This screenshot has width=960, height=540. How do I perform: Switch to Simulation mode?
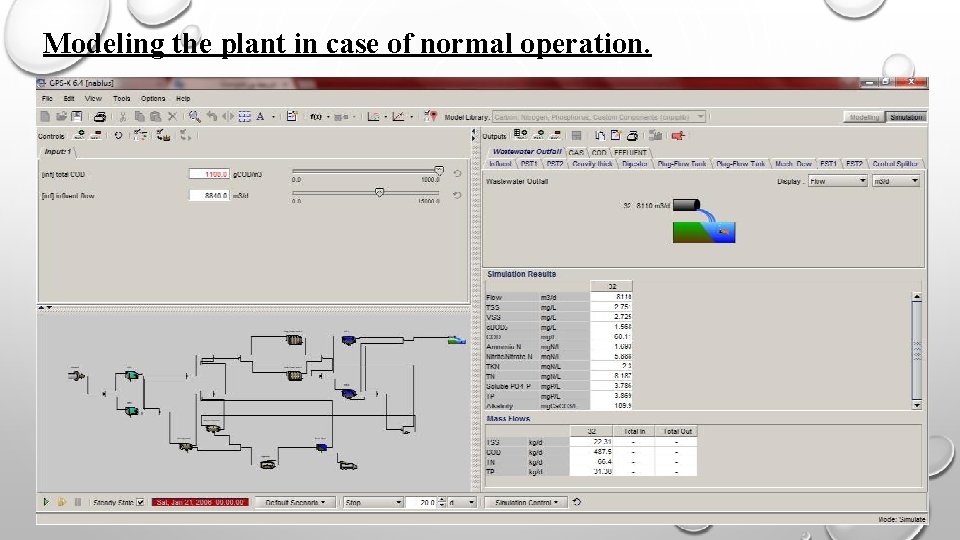click(906, 117)
